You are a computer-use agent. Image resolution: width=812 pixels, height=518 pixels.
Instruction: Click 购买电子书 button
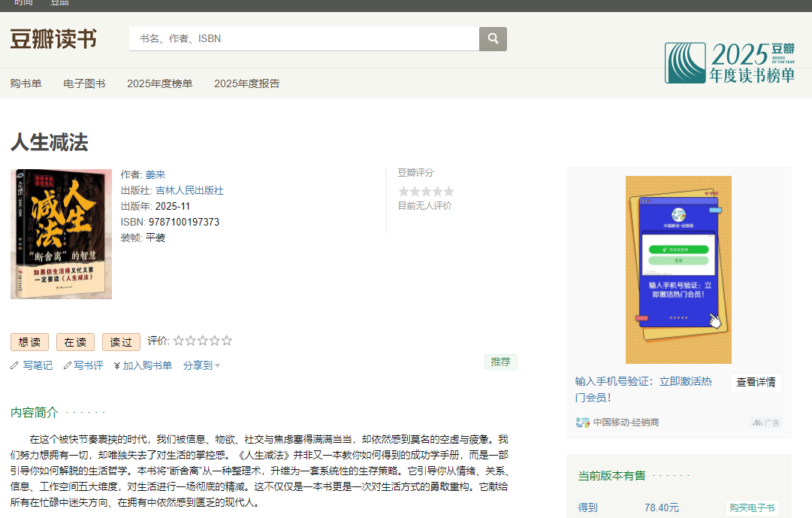click(x=751, y=508)
